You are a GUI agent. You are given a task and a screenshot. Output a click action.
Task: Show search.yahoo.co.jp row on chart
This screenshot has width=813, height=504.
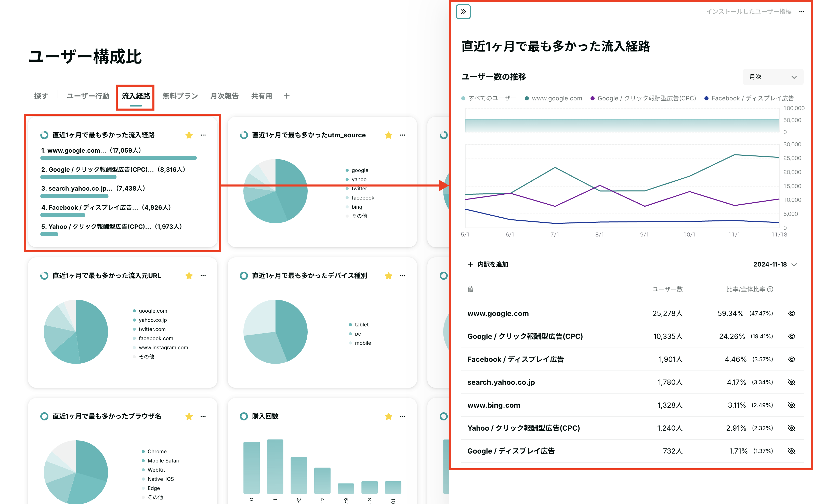coord(792,382)
